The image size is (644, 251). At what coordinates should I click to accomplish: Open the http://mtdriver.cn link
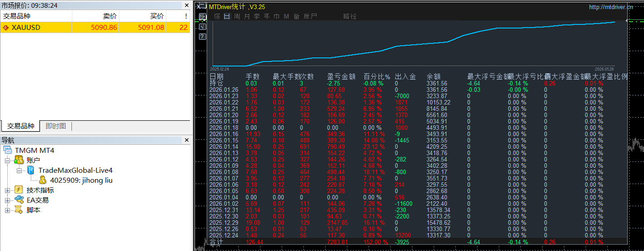click(x=611, y=7)
